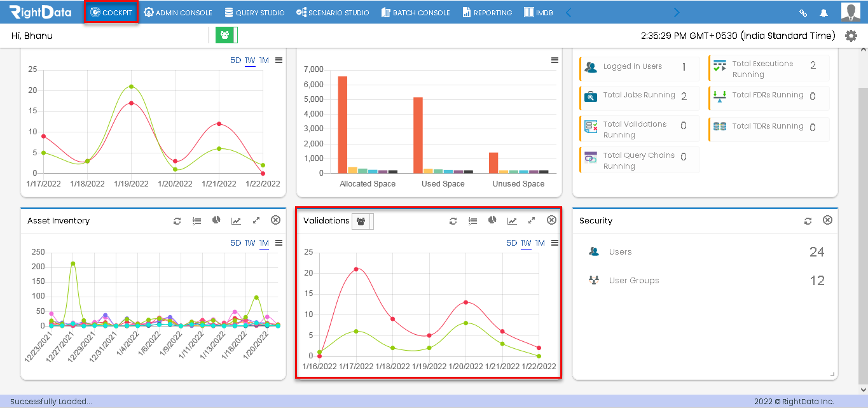Open the Validations chart hamburger menu
Screen dimensions: 868x408
[555, 243]
